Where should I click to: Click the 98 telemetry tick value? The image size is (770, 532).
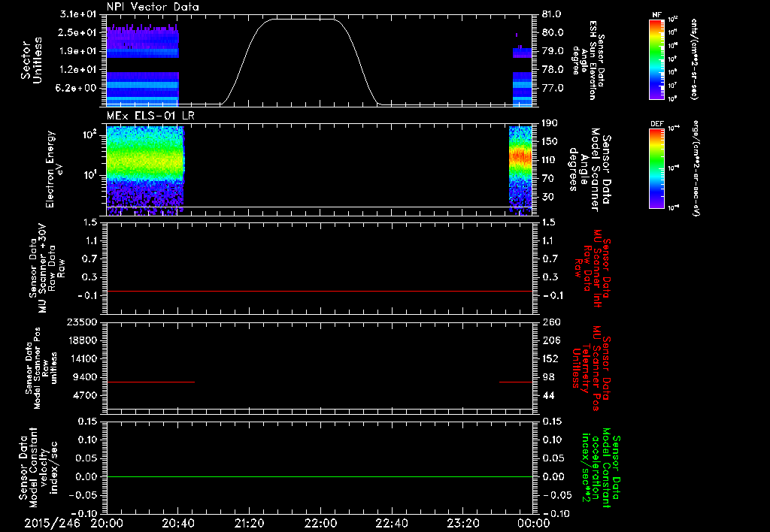pos(548,377)
